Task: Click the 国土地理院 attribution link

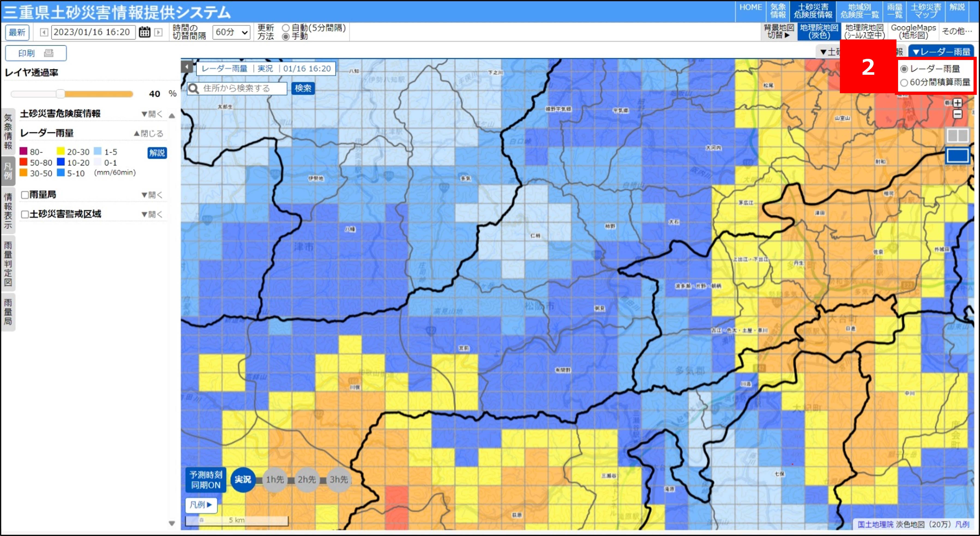Action: pyautogui.click(x=875, y=524)
